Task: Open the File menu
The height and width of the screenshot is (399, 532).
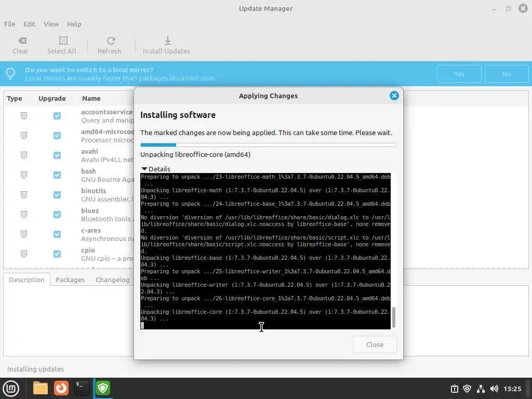Action: click(9, 24)
